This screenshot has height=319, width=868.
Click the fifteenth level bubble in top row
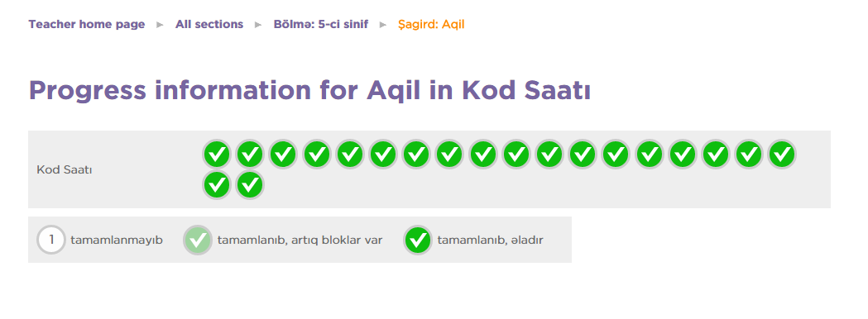click(x=682, y=155)
